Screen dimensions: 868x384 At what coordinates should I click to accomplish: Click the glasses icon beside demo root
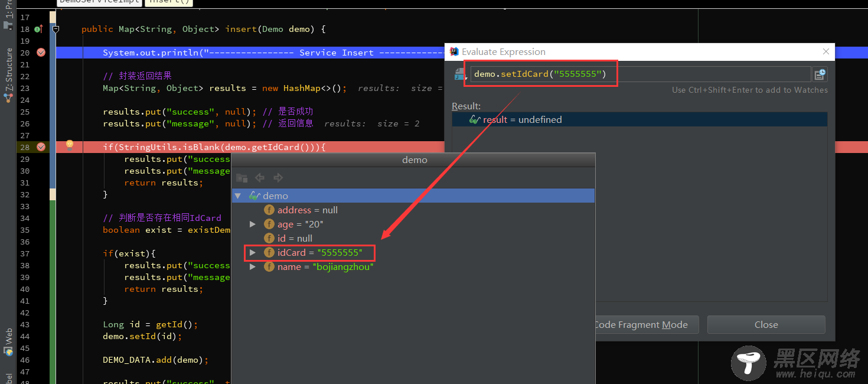[x=254, y=196]
